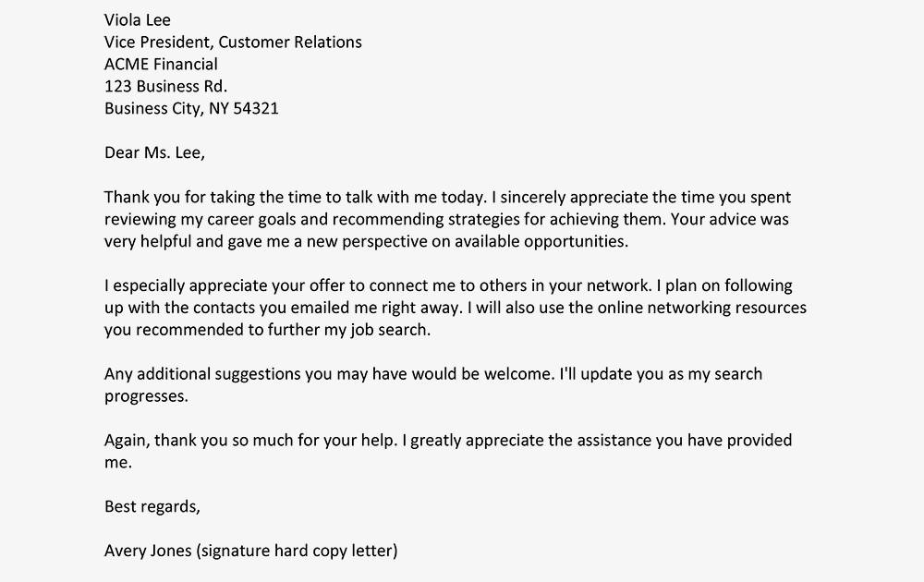Screen dimensions: 924x582
Task: Click the sentence Again, thank you so much
Action: 251,441
